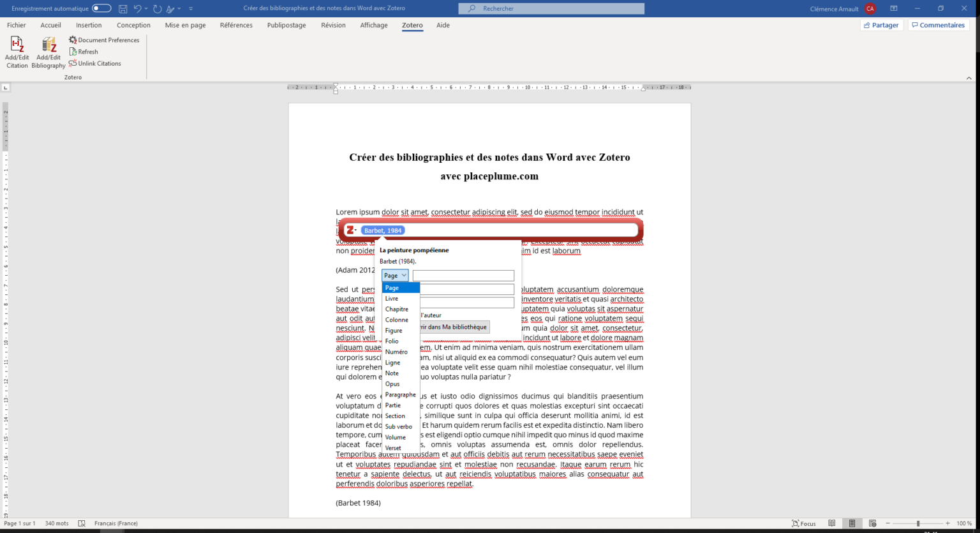
Task: Open the Révision ribbon tab
Action: 333,26
